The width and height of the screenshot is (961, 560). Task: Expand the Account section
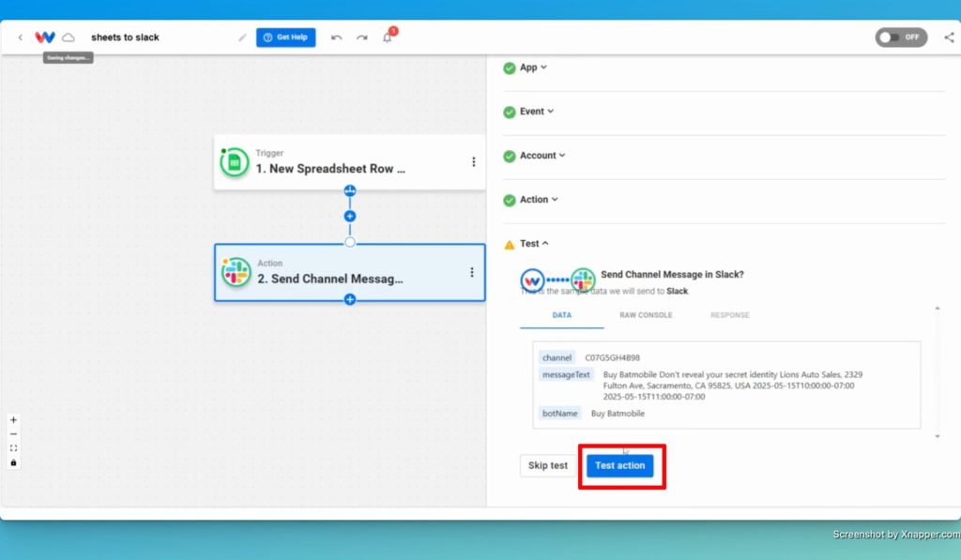click(542, 156)
